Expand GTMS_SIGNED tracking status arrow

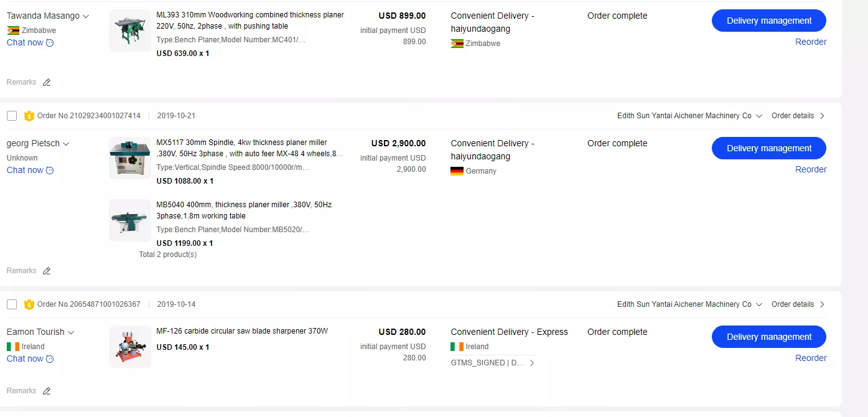pyautogui.click(x=532, y=363)
